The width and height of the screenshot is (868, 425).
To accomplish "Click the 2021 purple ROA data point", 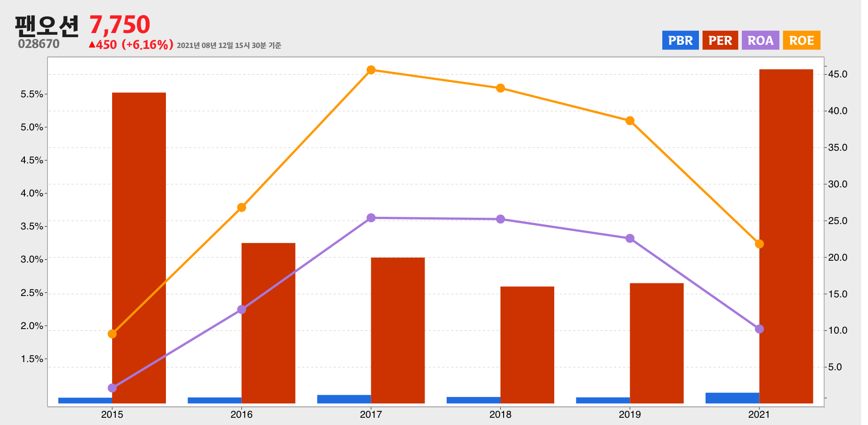I will [x=759, y=329].
